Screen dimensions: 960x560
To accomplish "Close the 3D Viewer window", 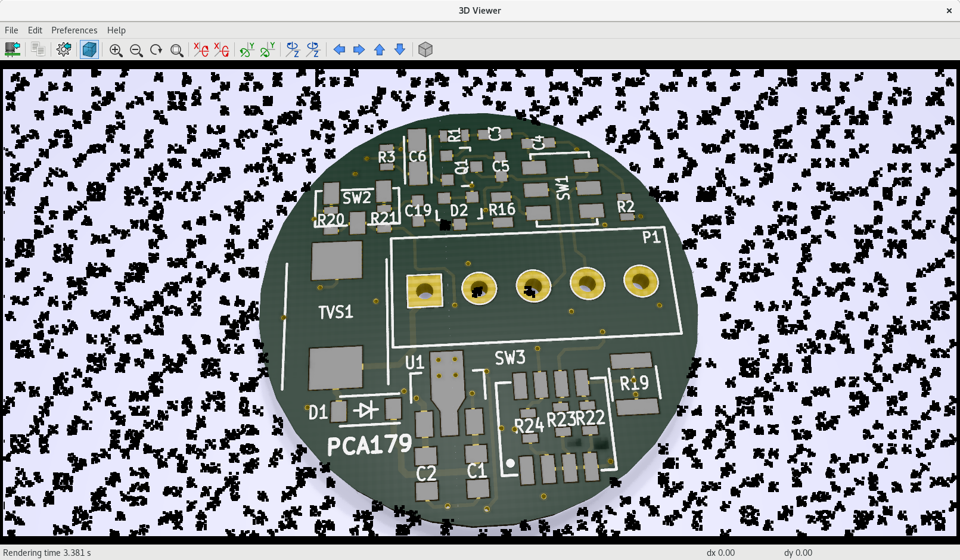I will (949, 11).
